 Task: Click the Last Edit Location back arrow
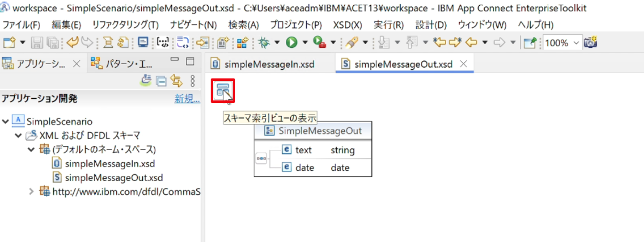point(440,43)
